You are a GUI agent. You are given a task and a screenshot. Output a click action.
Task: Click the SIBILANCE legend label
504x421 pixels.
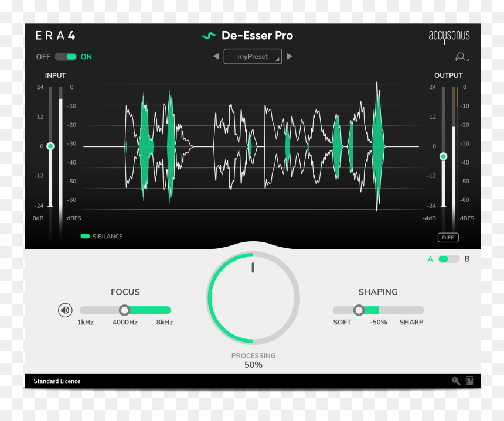107,237
